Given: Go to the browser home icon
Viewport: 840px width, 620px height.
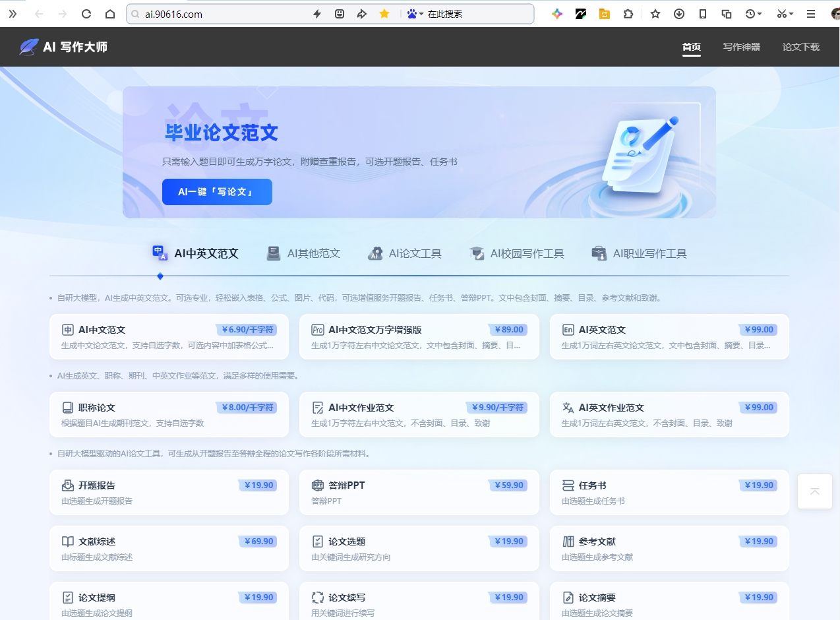Looking at the screenshot, I should [x=110, y=14].
